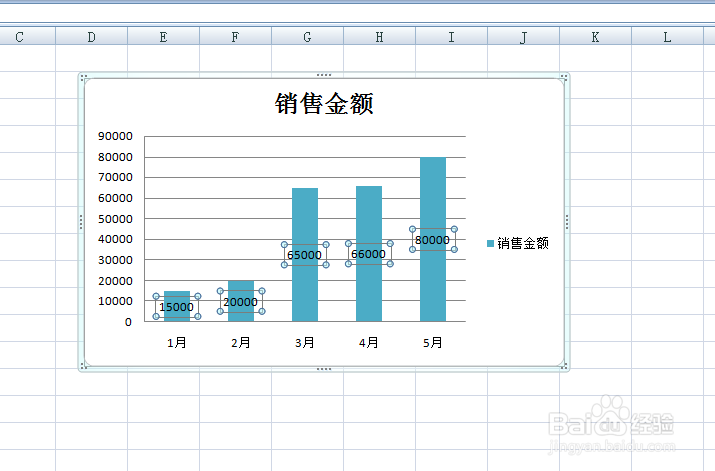Click the 90000 value axis label
Image resolution: width=715 pixels, height=471 pixels.
tap(115, 136)
